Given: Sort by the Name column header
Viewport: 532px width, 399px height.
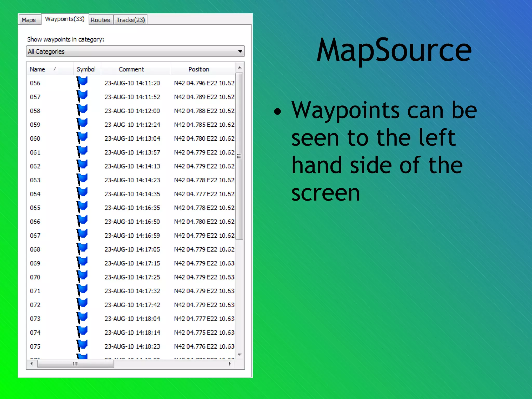Looking at the screenshot, I should point(50,69).
